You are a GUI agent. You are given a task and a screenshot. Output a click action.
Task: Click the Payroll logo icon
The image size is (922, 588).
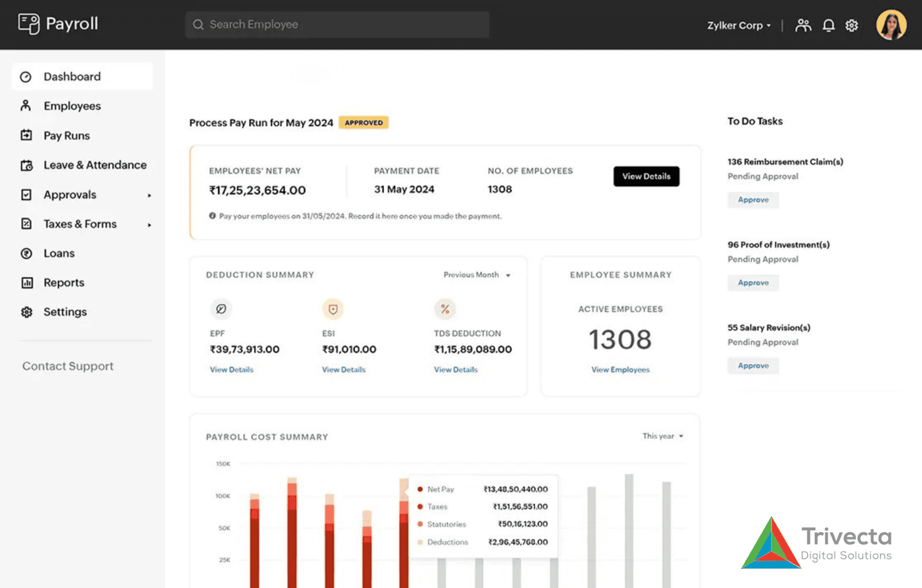29,24
